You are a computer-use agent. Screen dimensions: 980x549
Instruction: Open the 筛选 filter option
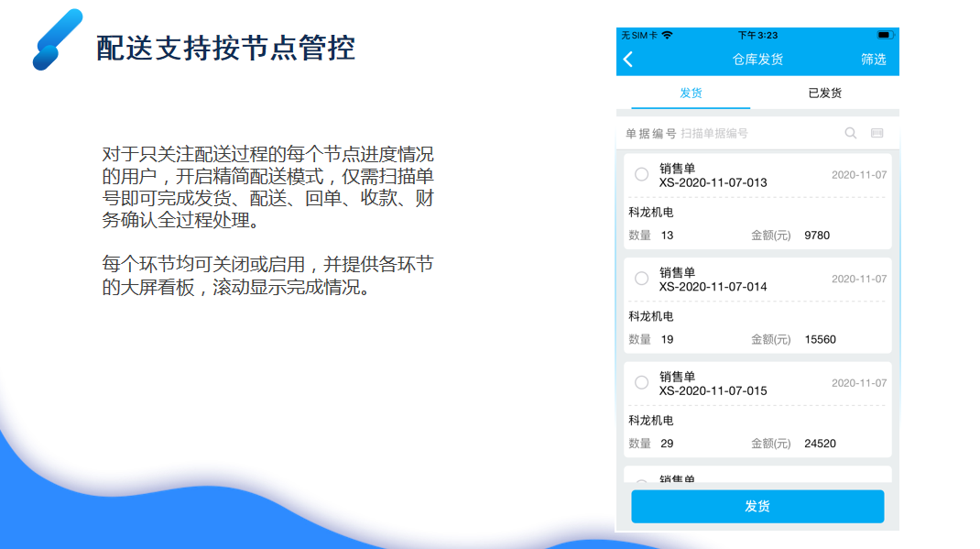(873, 60)
